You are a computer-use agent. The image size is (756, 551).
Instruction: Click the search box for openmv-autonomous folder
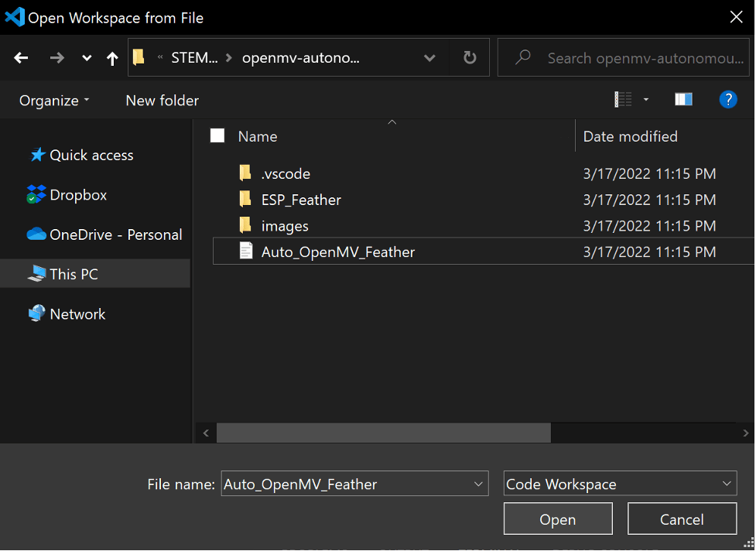coord(635,58)
